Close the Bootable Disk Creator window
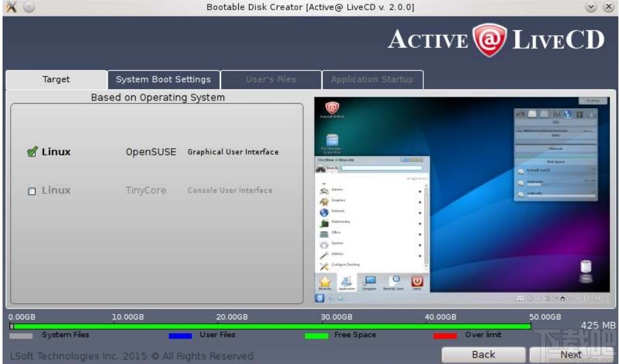619x364 pixels. coord(608,7)
